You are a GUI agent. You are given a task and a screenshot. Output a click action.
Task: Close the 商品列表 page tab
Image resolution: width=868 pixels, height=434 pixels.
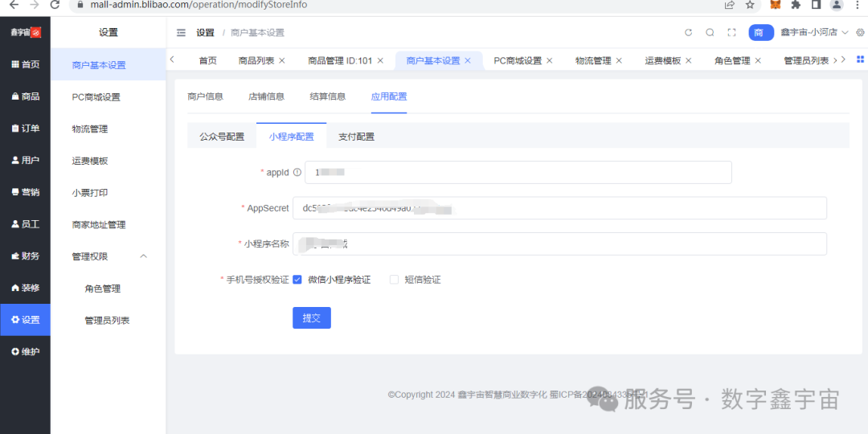(x=282, y=61)
